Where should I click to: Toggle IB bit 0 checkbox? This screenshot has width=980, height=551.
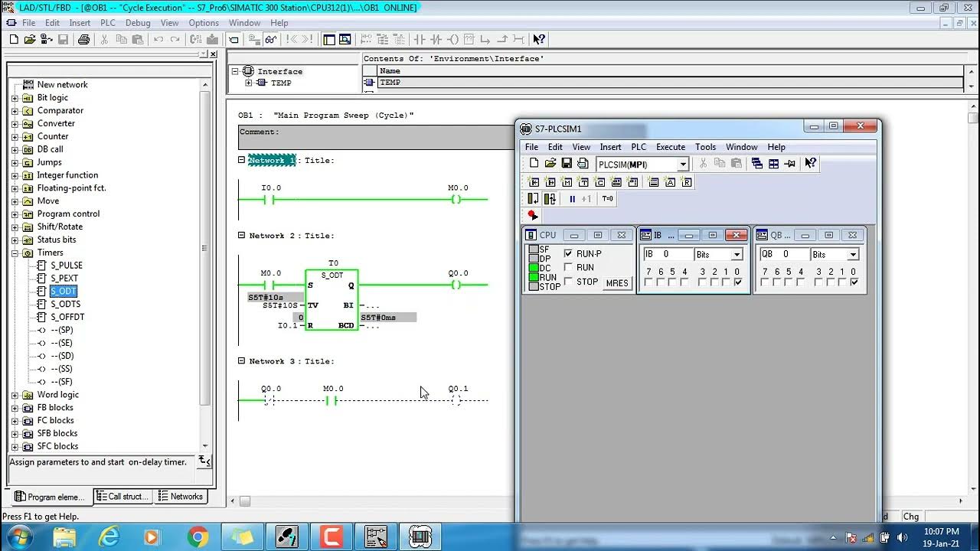tap(737, 282)
